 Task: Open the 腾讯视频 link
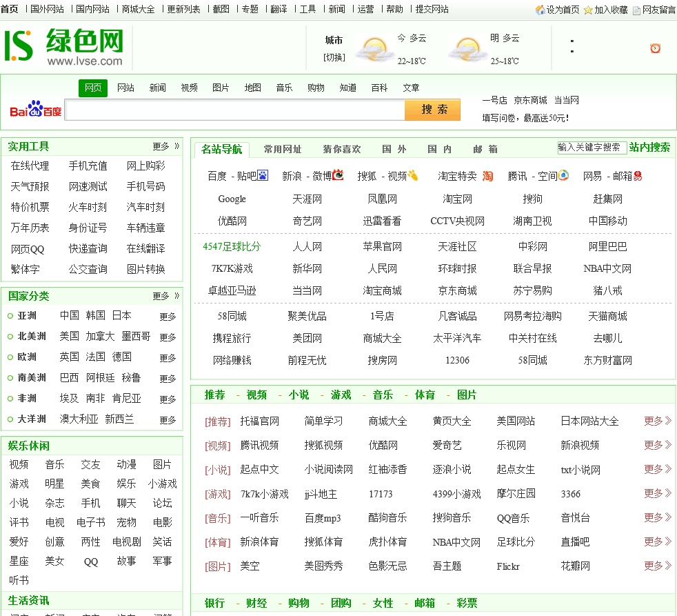(x=259, y=446)
